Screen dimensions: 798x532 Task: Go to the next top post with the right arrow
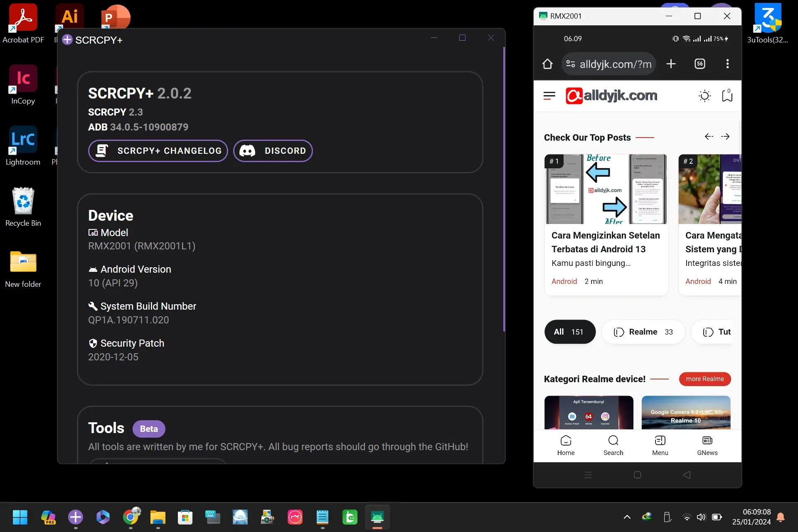click(725, 137)
